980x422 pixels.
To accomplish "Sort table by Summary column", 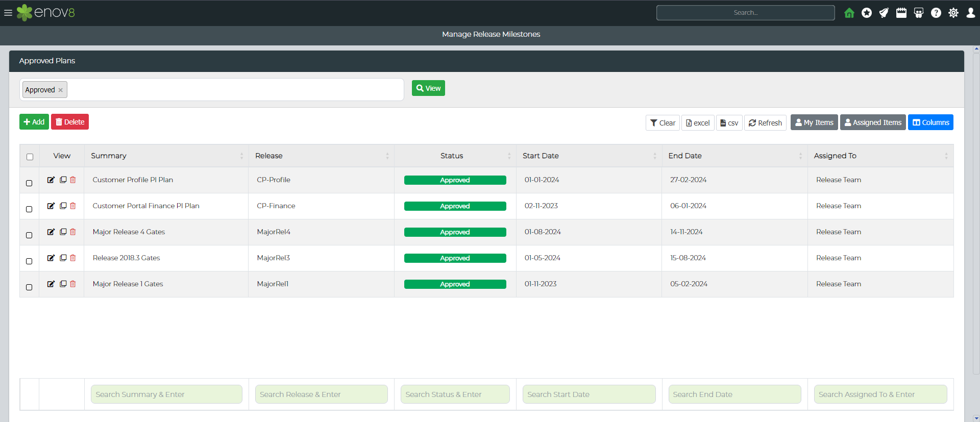I will (166, 156).
